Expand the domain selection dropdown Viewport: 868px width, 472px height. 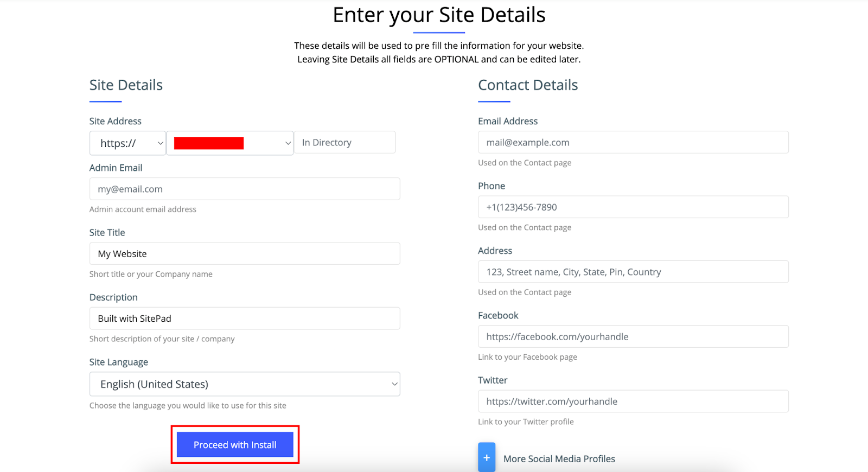tap(230, 143)
